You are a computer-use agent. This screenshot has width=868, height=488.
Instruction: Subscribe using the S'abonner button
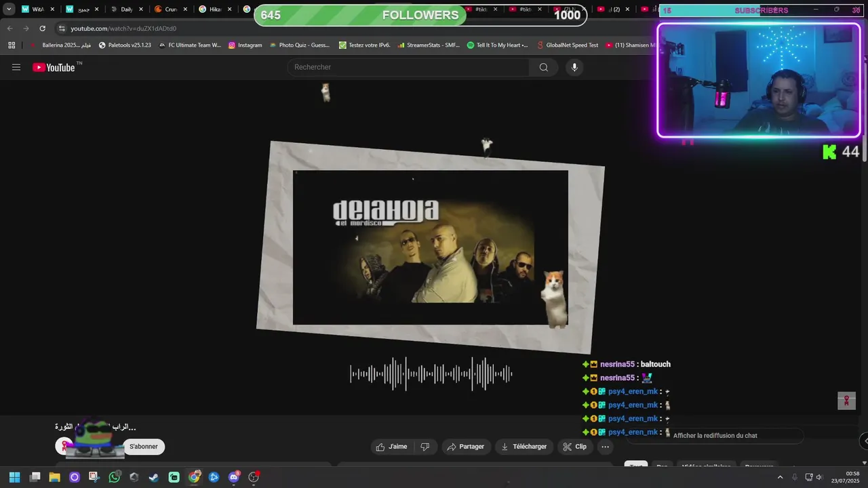[x=144, y=447]
